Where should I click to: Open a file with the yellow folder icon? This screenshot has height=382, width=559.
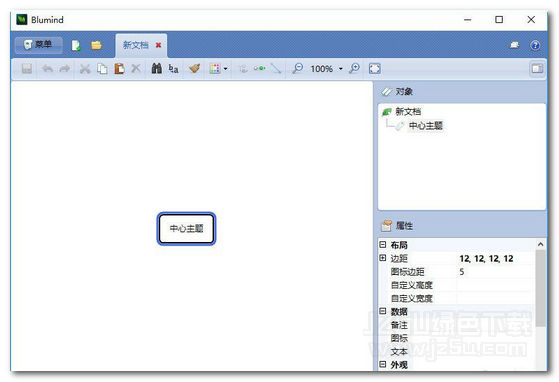[x=96, y=45]
